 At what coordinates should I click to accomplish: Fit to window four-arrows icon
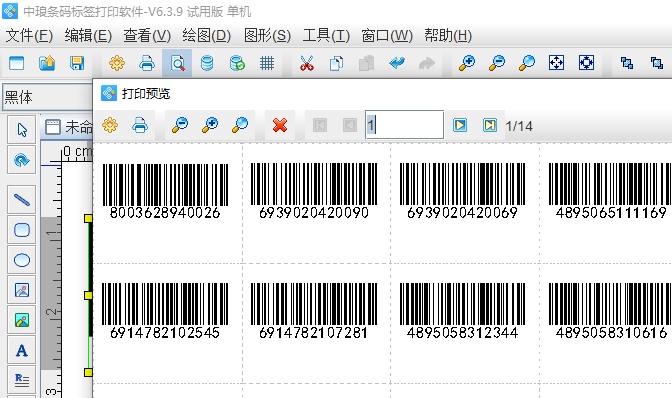coord(556,63)
